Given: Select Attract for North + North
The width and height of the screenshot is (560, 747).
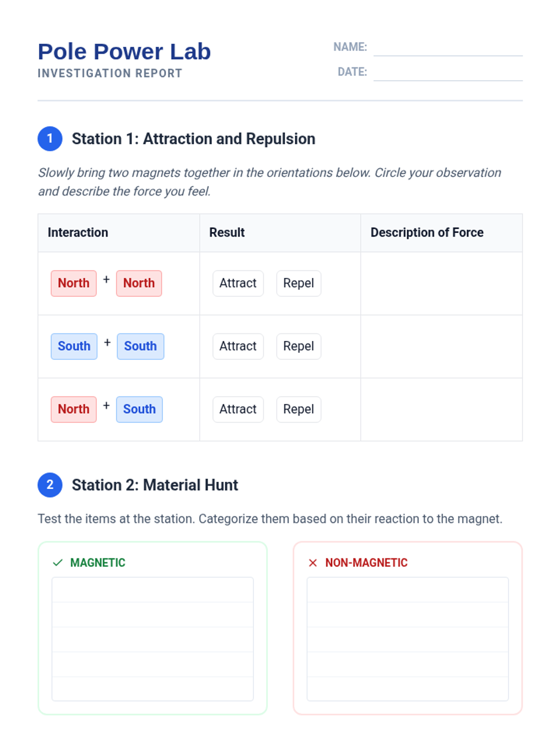Looking at the screenshot, I should (x=238, y=283).
